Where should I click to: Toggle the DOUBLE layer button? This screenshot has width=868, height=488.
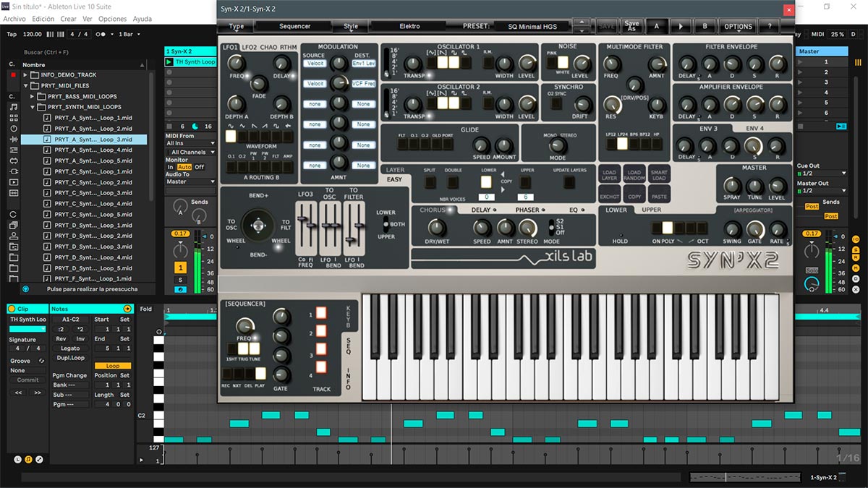(x=454, y=181)
